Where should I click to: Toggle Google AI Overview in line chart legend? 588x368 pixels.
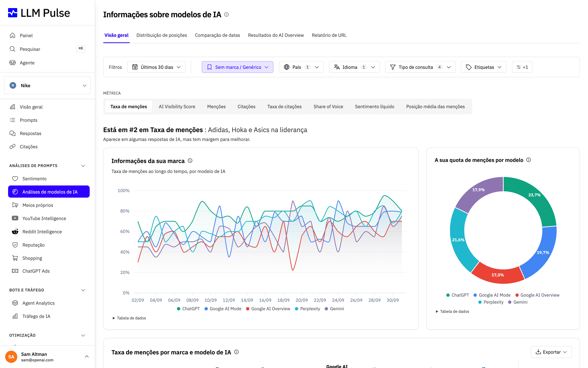268,309
